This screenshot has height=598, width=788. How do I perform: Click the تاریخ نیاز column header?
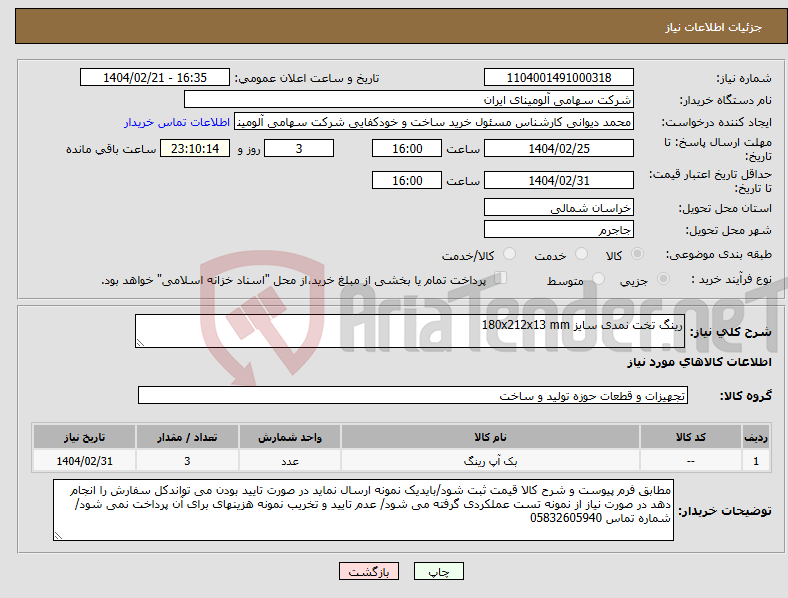(x=84, y=437)
